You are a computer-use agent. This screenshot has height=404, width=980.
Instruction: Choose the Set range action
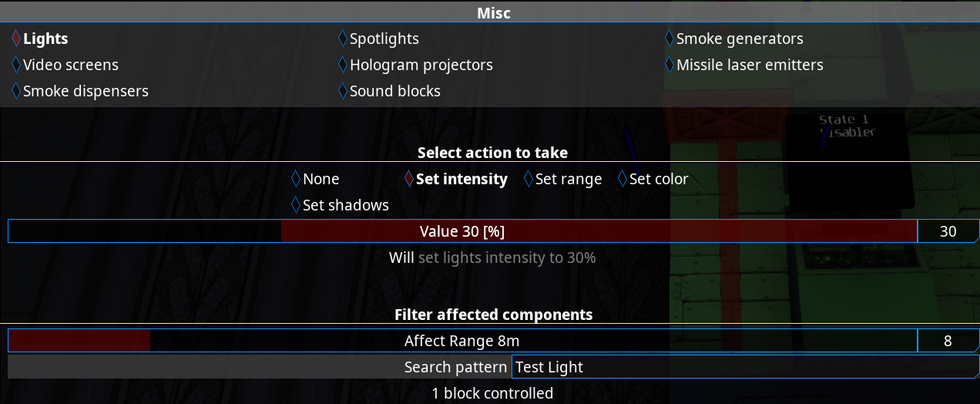coord(562,179)
